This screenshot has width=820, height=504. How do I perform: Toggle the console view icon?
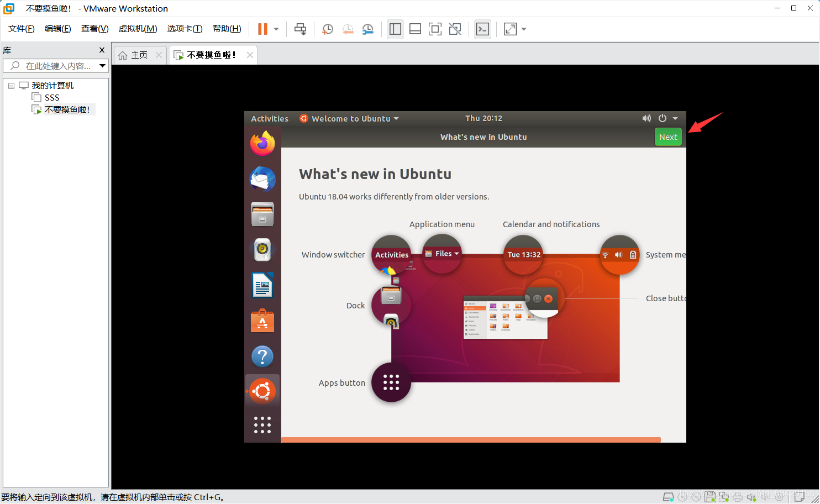tap(482, 29)
